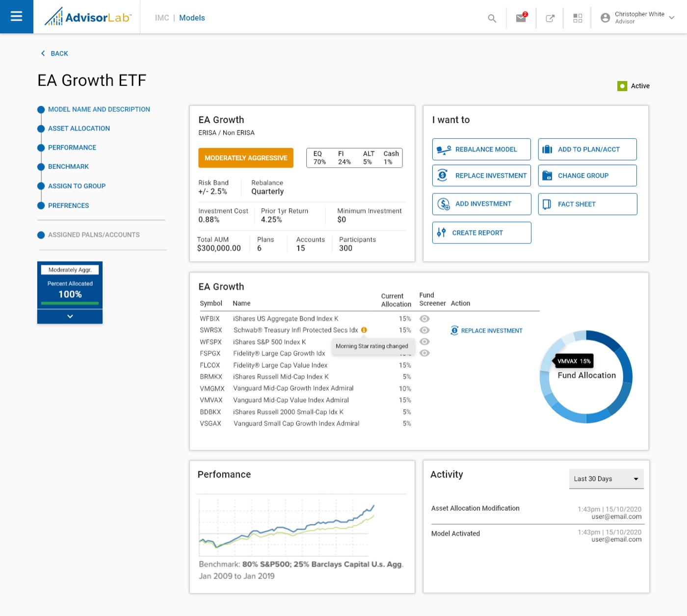Go to Asset Allocation section

tap(79, 128)
